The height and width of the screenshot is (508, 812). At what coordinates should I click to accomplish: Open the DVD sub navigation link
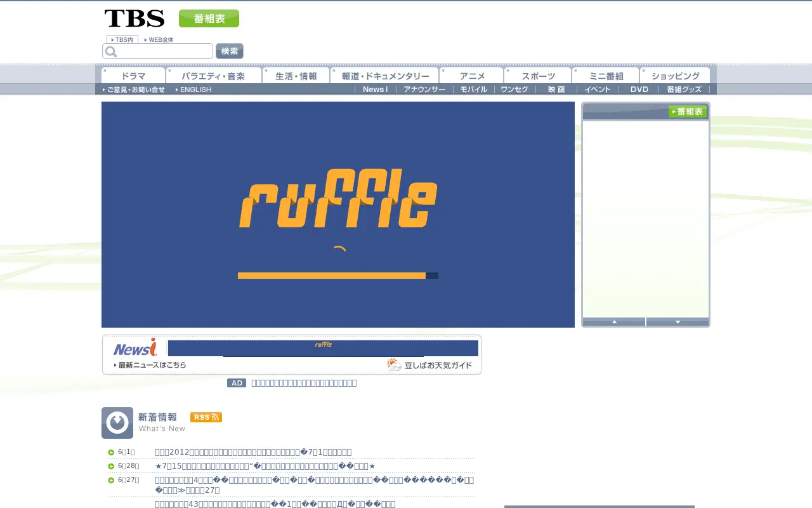[639, 90]
